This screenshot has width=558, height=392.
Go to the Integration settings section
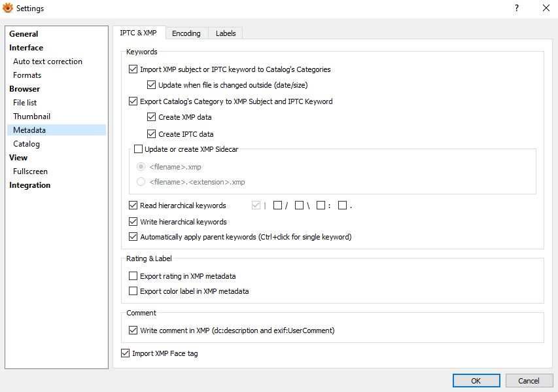pos(29,185)
